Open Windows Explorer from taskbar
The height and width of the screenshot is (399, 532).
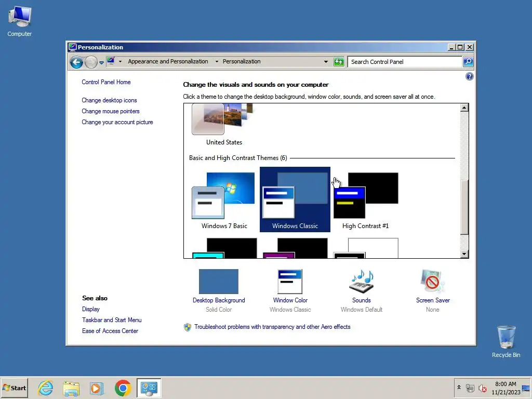pyautogui.click(x=71, y=388)
